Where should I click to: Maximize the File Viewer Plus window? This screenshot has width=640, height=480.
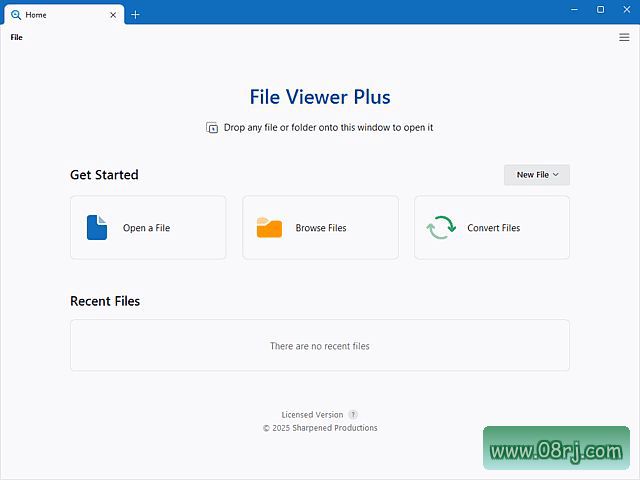600,10
